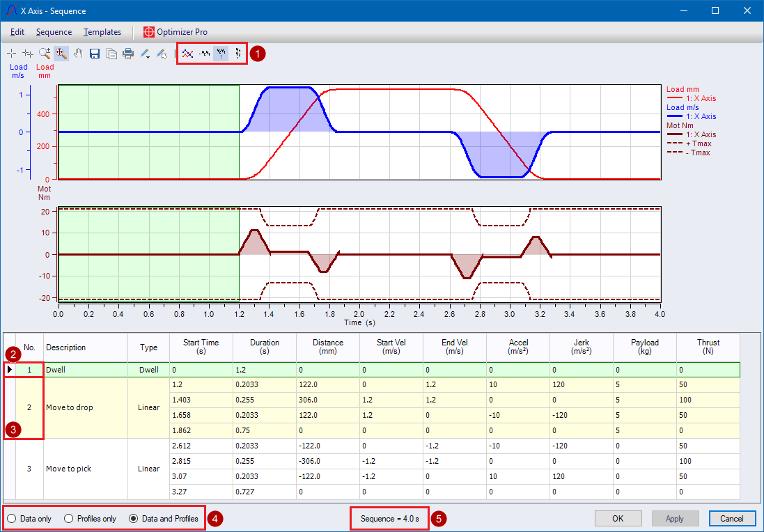764x532 pixels.
Task: Click the overlaid curves chart layout icon
Action: [187, 53]
